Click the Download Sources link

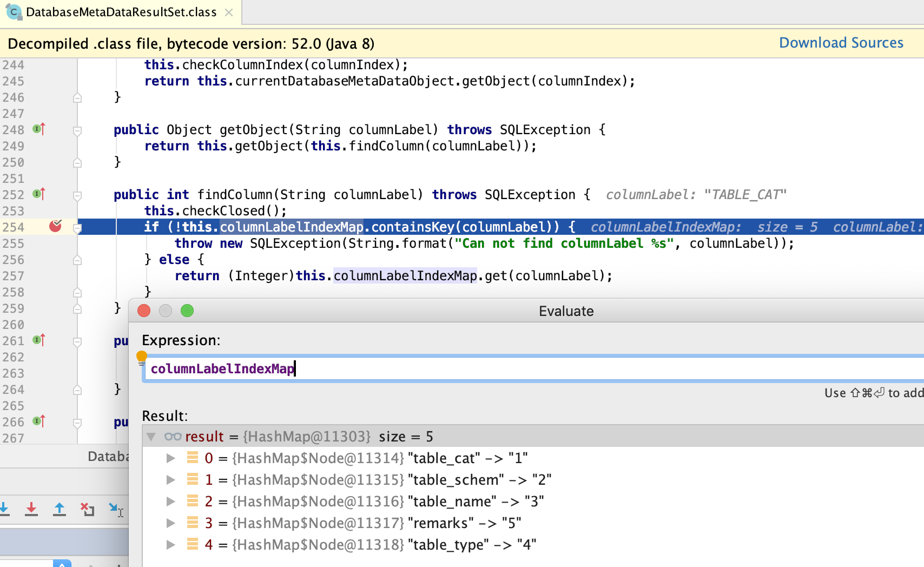pyautogui.click(x=841, y=42)
